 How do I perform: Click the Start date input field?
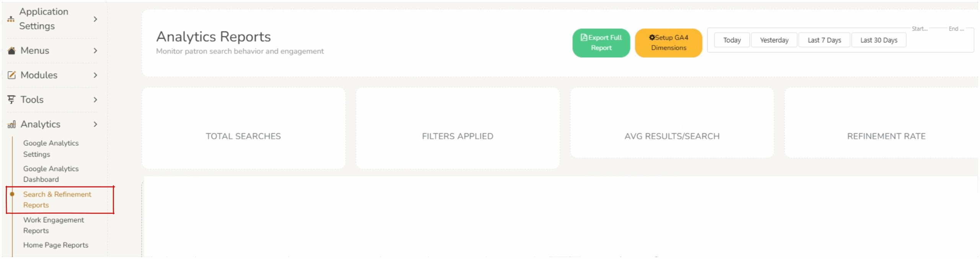[919, 29]
